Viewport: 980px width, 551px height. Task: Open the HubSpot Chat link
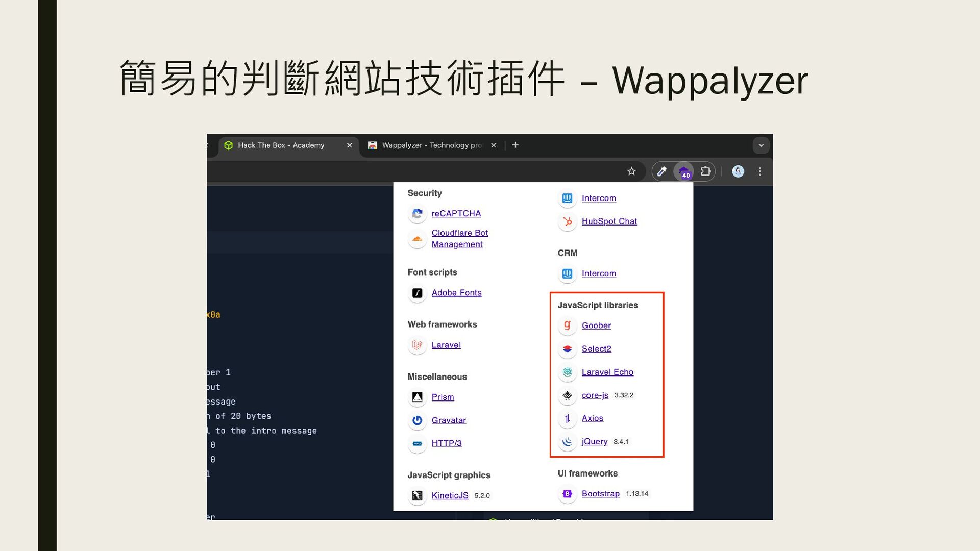click(x=609, y=221)
